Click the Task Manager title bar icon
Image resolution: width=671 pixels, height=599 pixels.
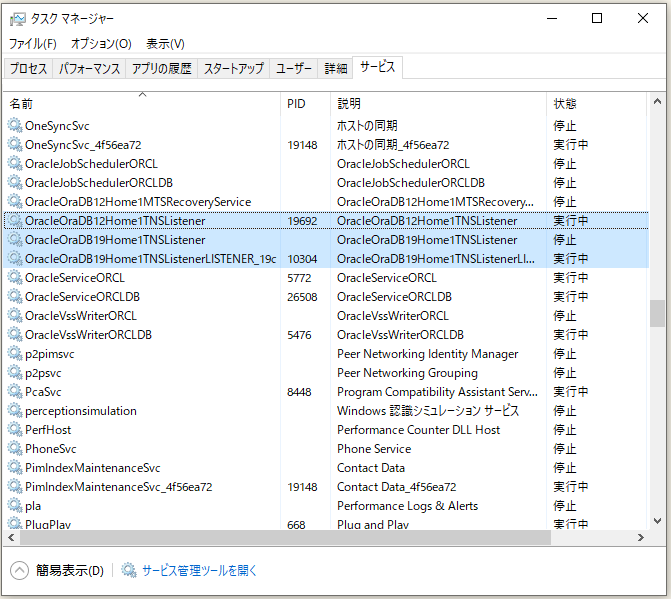[18, 19]
